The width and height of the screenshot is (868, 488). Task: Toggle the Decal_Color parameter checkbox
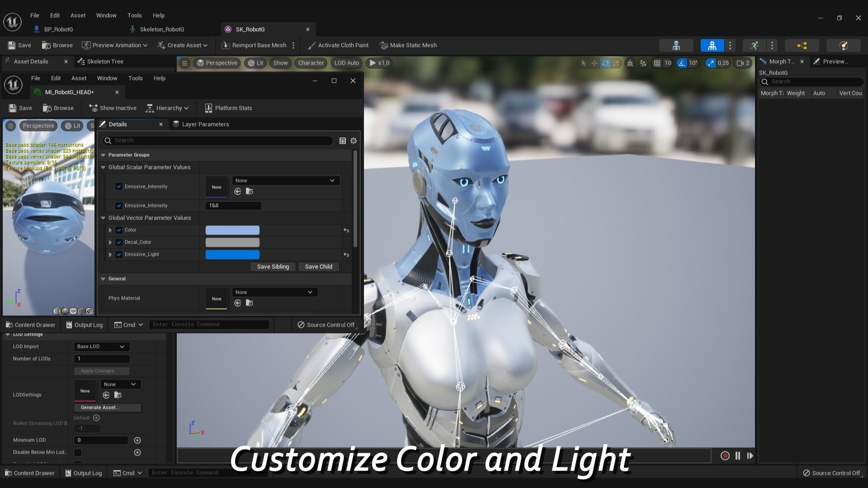point(119,242)
